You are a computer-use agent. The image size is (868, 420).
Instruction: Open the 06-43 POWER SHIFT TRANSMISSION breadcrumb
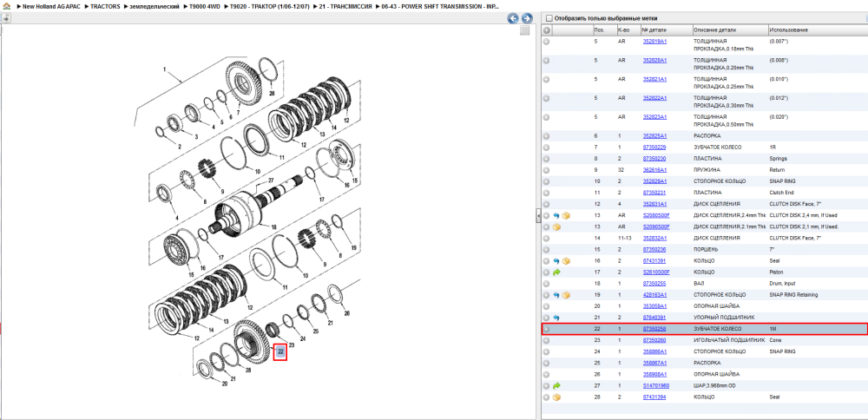click(439, 7)
